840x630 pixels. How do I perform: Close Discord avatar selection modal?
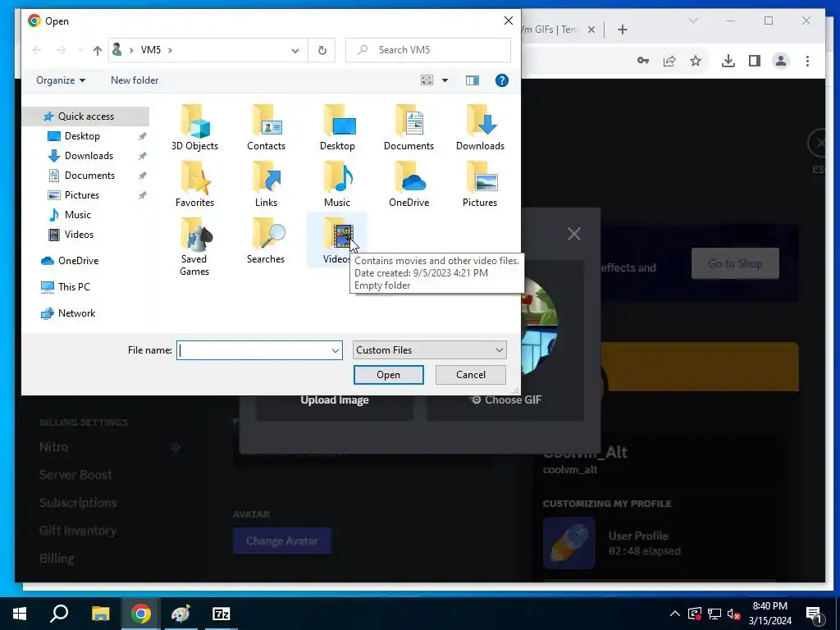click(x=573, y=234)
